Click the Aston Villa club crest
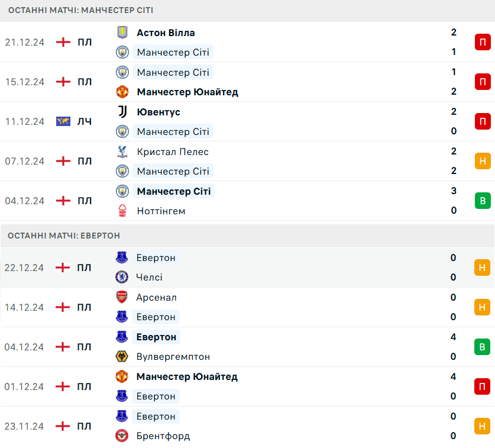This screenshot has width=495, height=448. pos(122,33)
